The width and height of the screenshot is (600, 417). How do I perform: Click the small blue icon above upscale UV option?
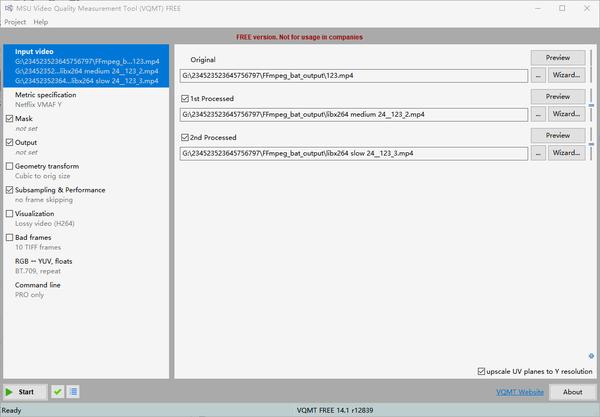click(591, 356)
